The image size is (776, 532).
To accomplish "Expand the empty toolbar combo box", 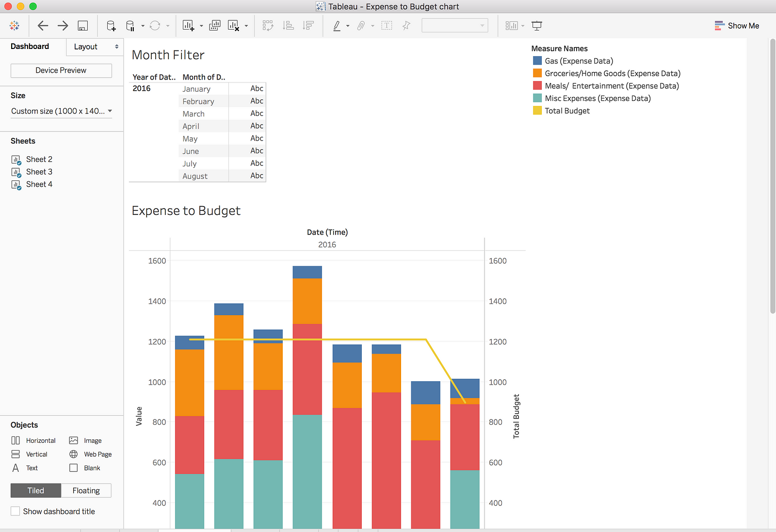I will pos(454,26).
